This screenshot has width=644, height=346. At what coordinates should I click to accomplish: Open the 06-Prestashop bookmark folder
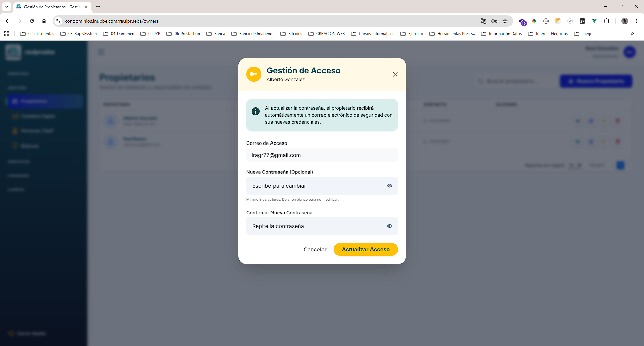pos(183,34)
